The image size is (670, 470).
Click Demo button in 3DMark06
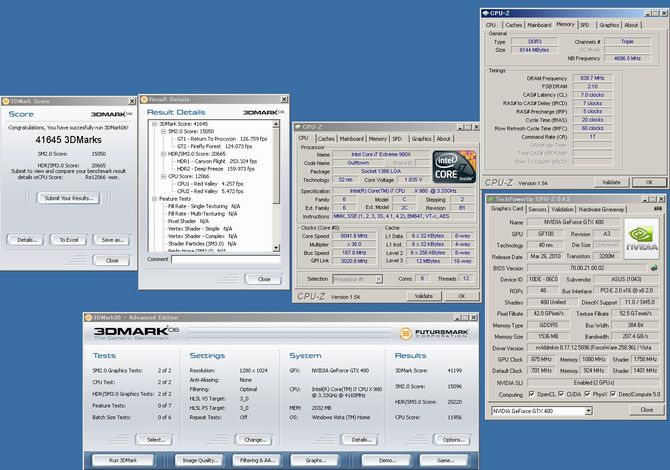[387, 460]
